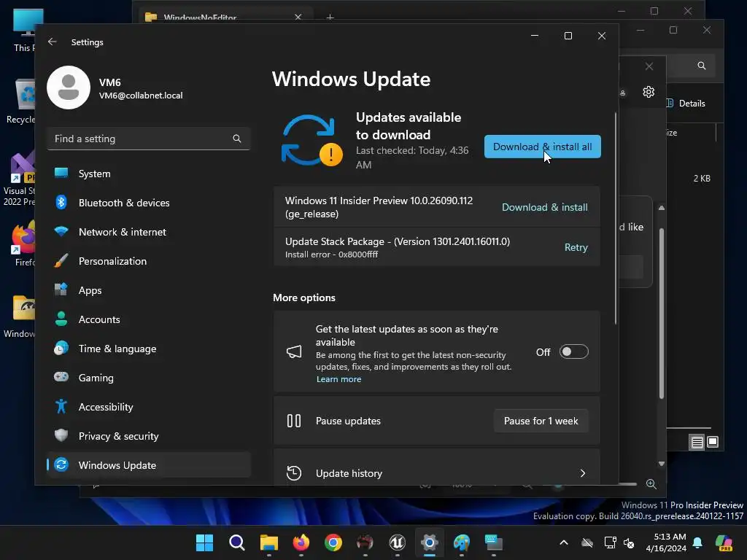Viewport: 747px width, 560px height.
Task: Select Apps in the sidebar
Action: pos(149,290)
